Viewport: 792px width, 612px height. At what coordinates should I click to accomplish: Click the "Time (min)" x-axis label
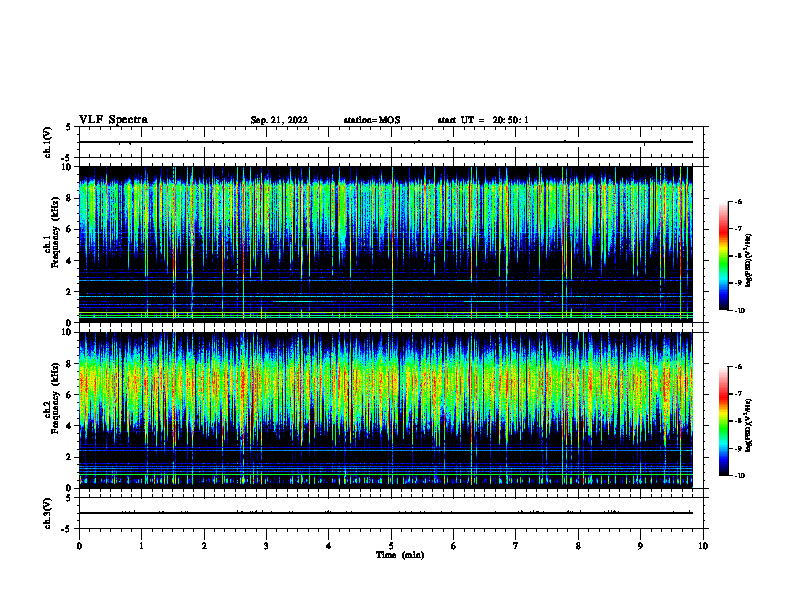400,555
